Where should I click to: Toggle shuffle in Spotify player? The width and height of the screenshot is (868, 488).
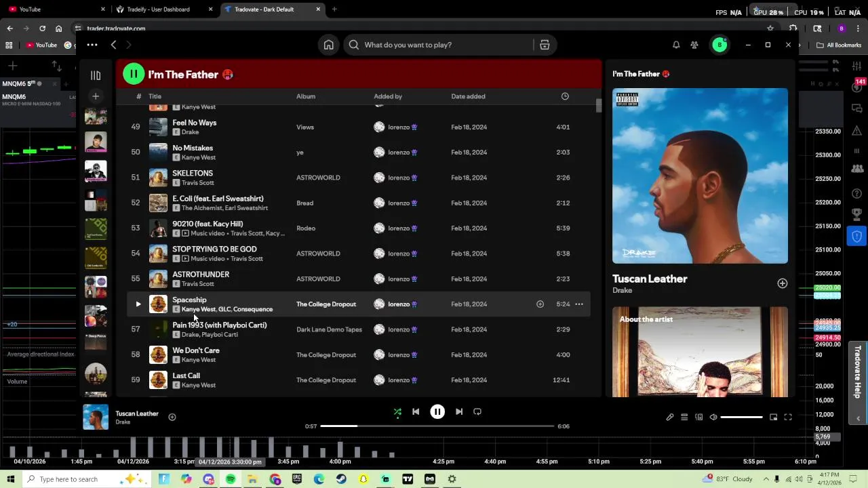point(397,411)
